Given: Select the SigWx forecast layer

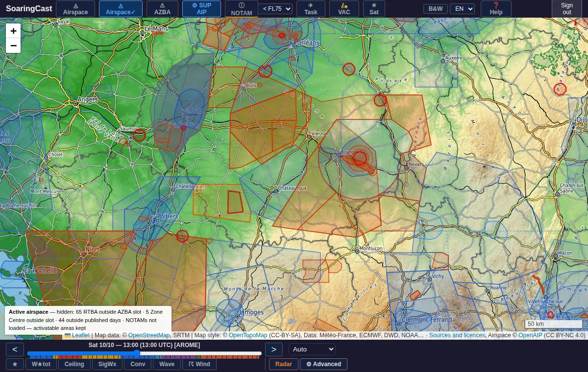Looking at the screenshot, I should coord(107,364).
